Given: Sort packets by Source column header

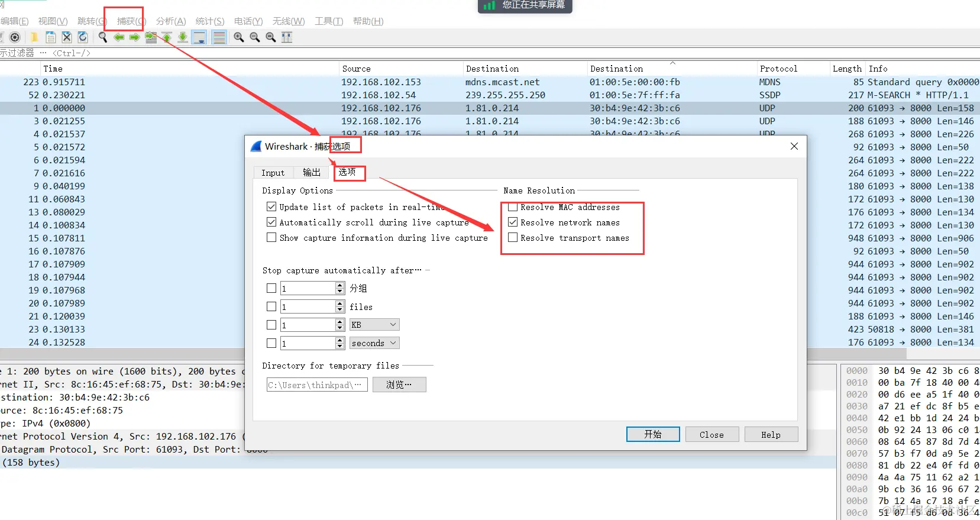Looking at the screenshot, I should (x=401, y=69).
